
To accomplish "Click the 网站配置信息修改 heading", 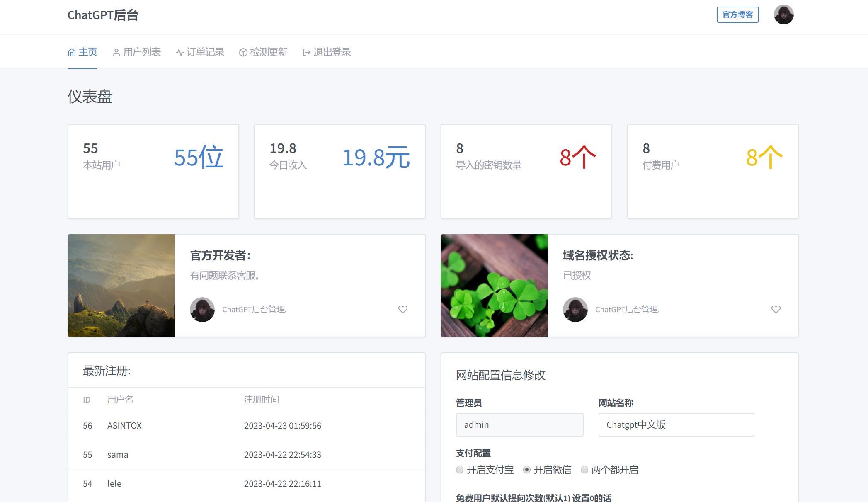I will click(x=501, y=375).
